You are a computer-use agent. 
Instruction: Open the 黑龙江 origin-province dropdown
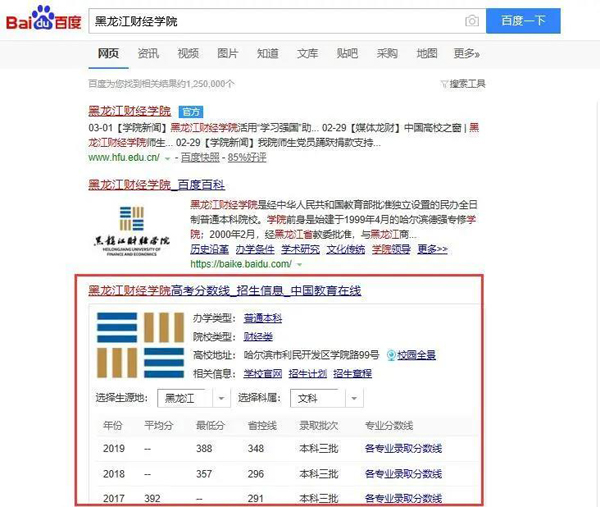[x=194, y=398]
